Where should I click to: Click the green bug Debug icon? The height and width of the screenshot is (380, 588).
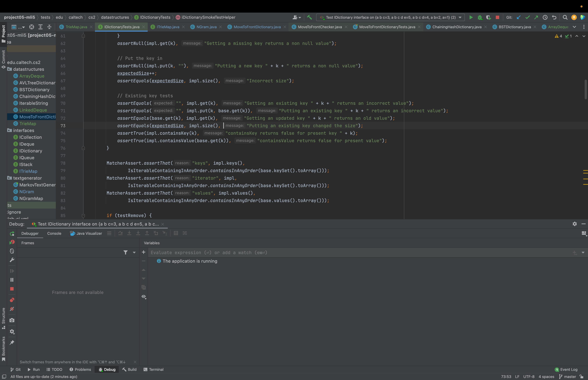pyautogui.click(x=480, y=17)
